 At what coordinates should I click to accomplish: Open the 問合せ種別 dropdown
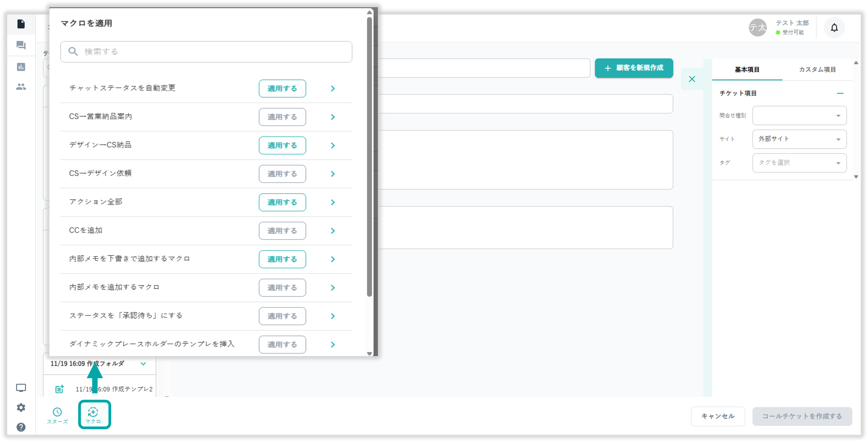[799, 116]
